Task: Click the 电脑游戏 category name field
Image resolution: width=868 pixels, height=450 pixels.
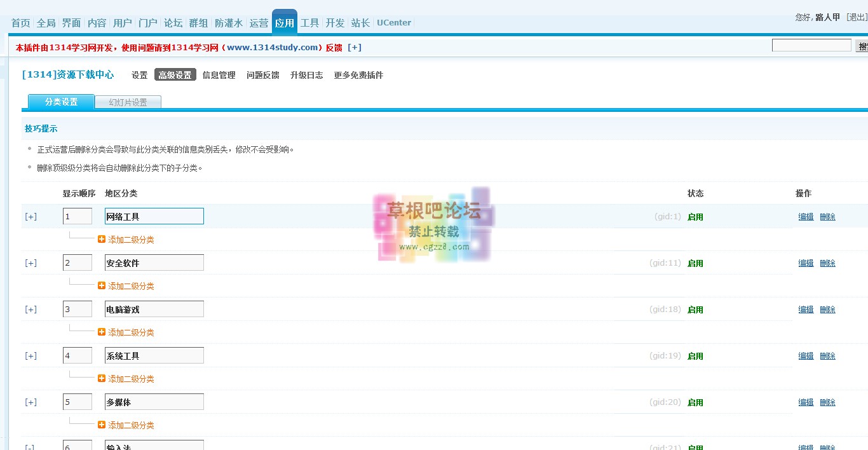Action: coord(154,310)
